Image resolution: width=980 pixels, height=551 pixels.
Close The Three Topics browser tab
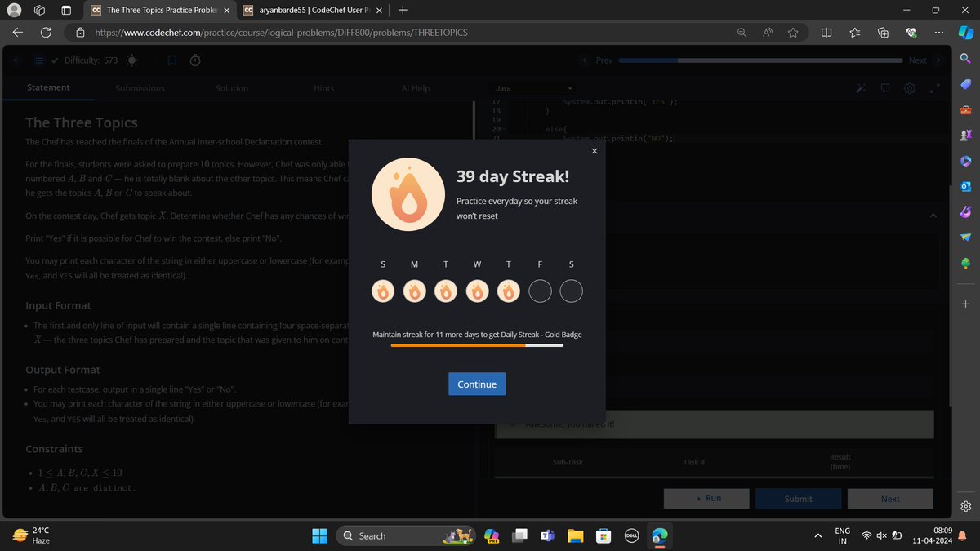226,11
